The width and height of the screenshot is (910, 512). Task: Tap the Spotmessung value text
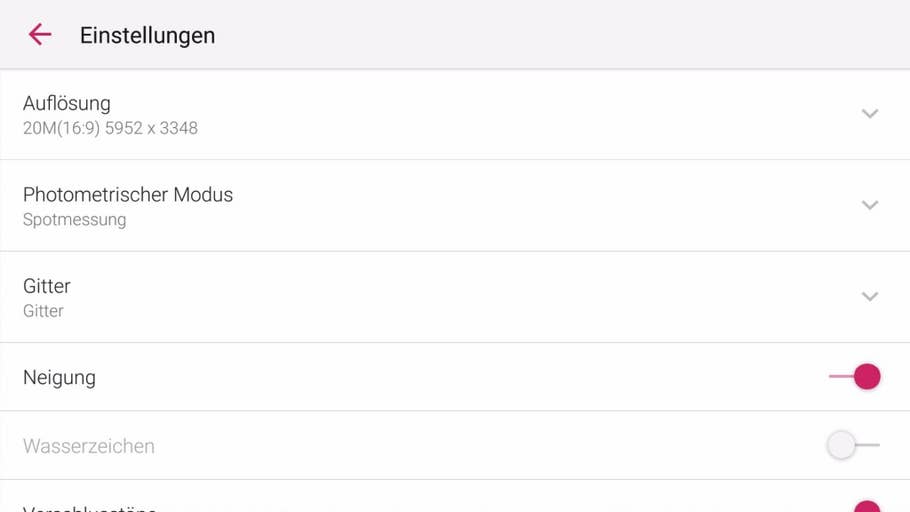click(x=75, y=220)
